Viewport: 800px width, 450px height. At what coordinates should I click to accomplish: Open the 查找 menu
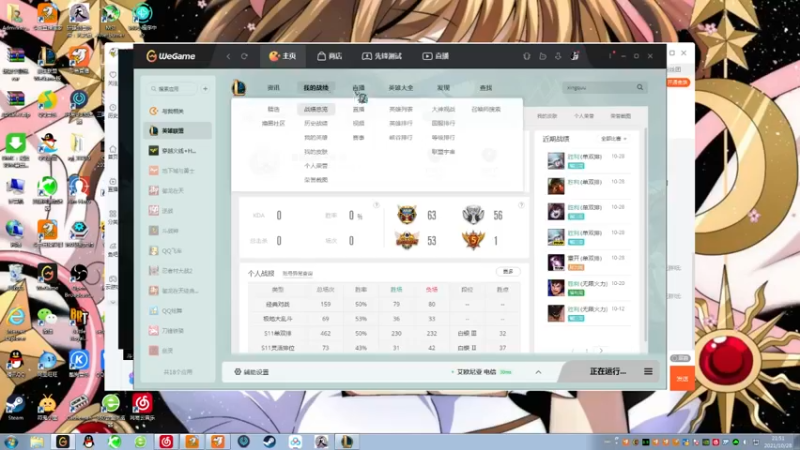coord(486,88)
